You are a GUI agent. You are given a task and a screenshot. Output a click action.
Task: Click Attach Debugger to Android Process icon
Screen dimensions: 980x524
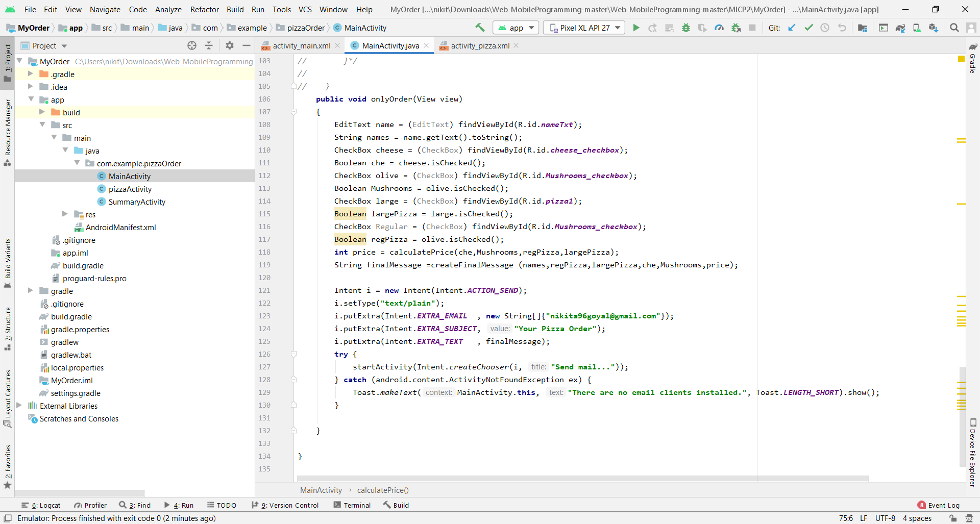click(736, 28)
